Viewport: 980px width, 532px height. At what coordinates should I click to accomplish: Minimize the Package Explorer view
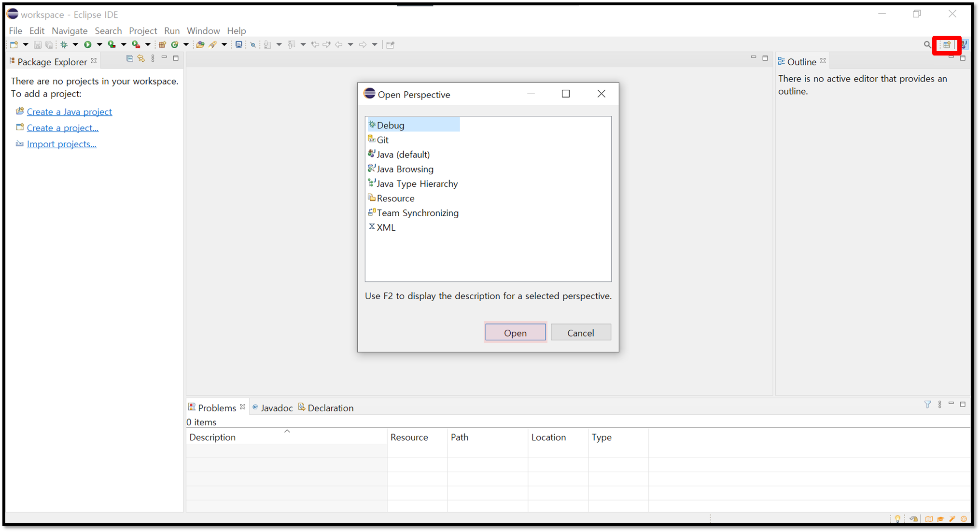[164, 57]
